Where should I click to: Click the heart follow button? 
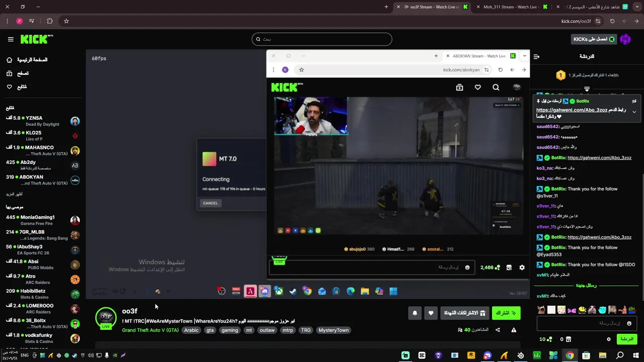point(431,313)
